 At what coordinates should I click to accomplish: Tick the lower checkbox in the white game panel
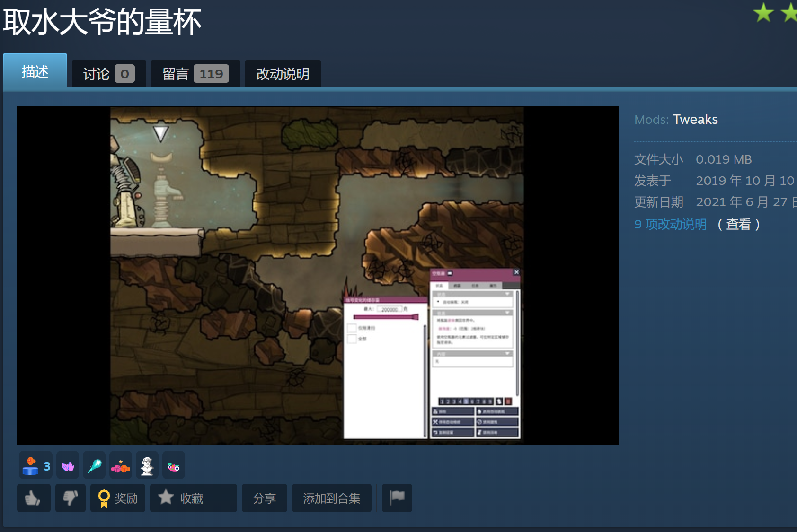[x=352, y=339]
